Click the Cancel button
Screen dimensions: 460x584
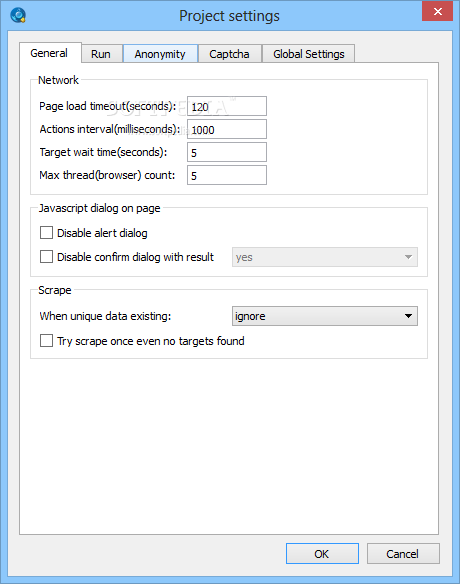click(403, 554)
